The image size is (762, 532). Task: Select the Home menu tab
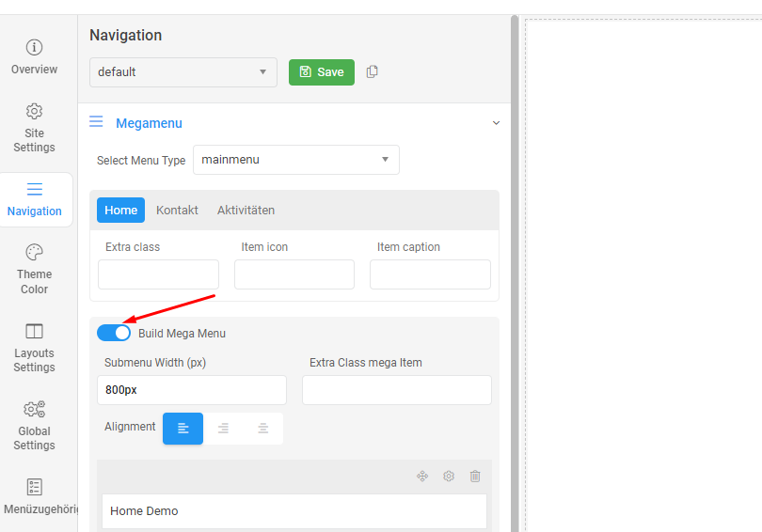click(121, 211)
